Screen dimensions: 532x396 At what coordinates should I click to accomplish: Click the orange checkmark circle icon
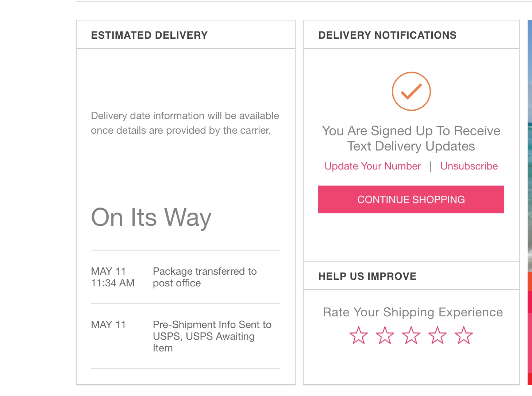pyautogui.click(x=411, y=91)
